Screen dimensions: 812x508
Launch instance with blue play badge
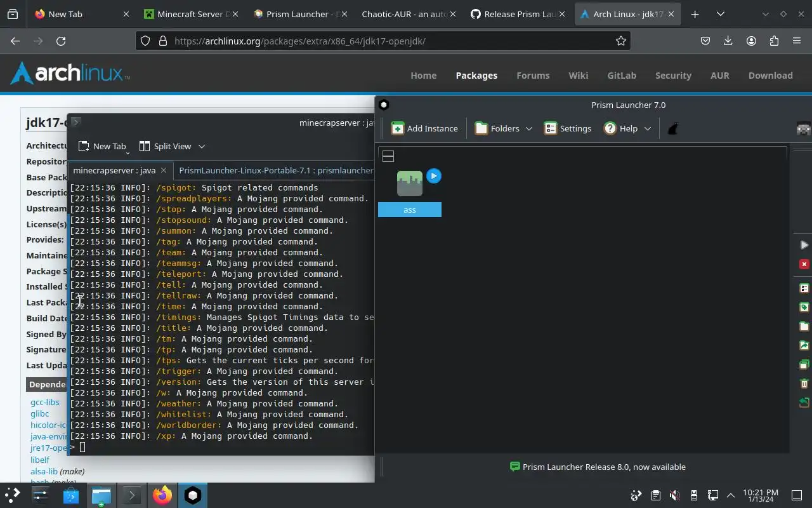[x=433, y=176]
